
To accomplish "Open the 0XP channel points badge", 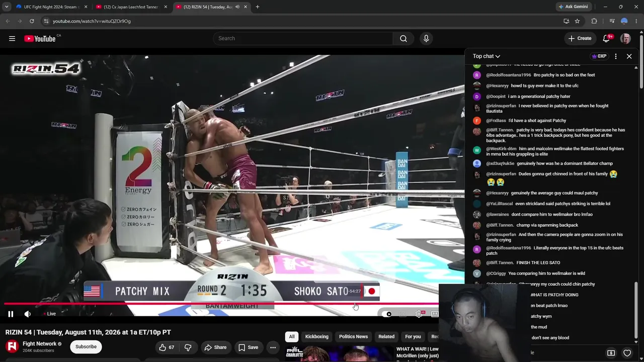I will [599, 56].
